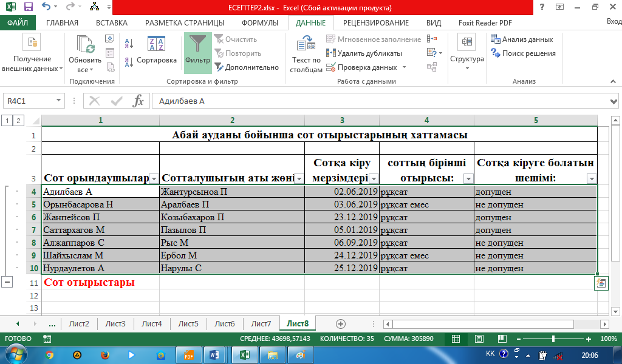Click Удалить дубликаты
This screenshot has height=364, width=622.
[x=364, y=53]
